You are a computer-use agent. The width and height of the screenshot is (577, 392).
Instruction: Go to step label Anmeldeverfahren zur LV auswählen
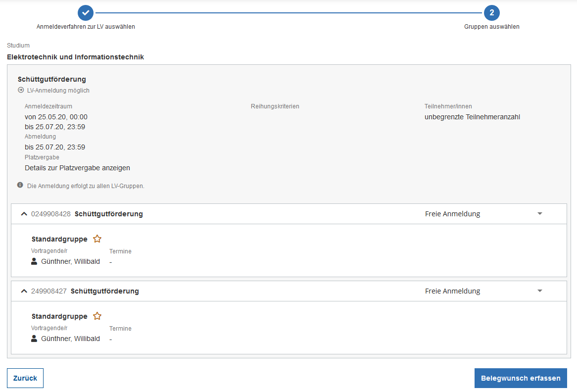click(86, 27)
